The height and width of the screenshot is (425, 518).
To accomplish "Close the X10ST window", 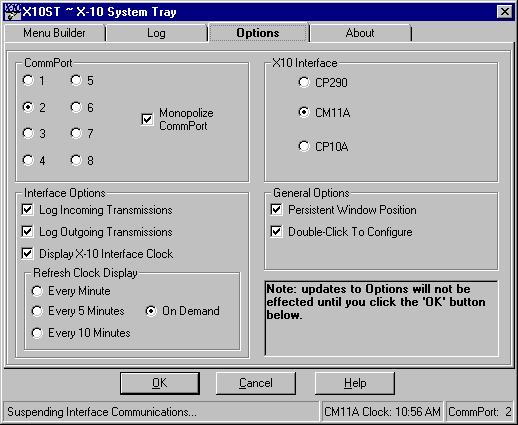I will tap(505, 12).
